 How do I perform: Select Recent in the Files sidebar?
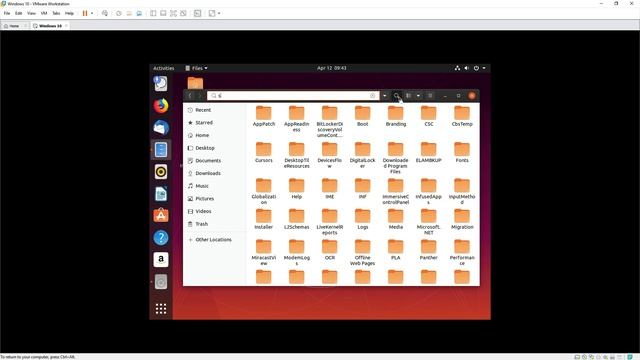214,110
